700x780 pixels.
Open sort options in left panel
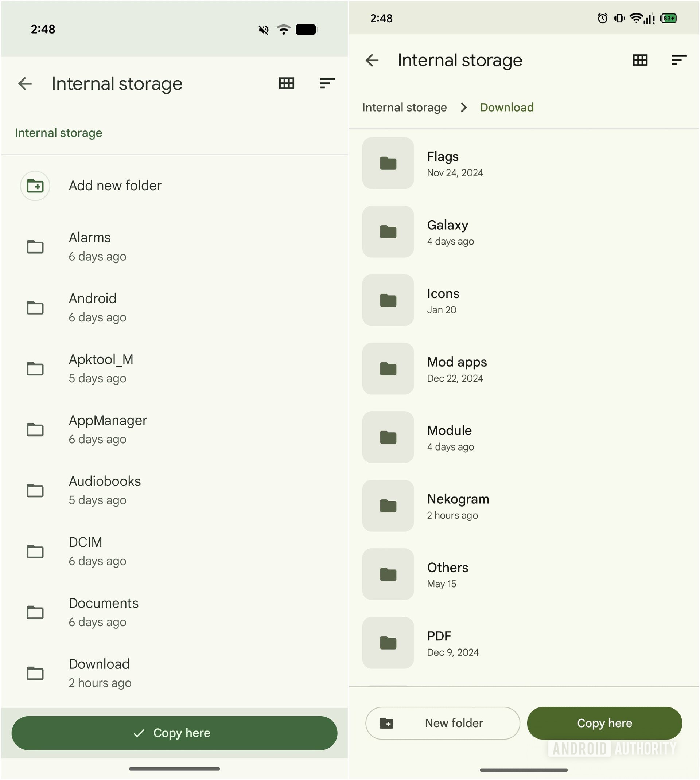[327, 83]
